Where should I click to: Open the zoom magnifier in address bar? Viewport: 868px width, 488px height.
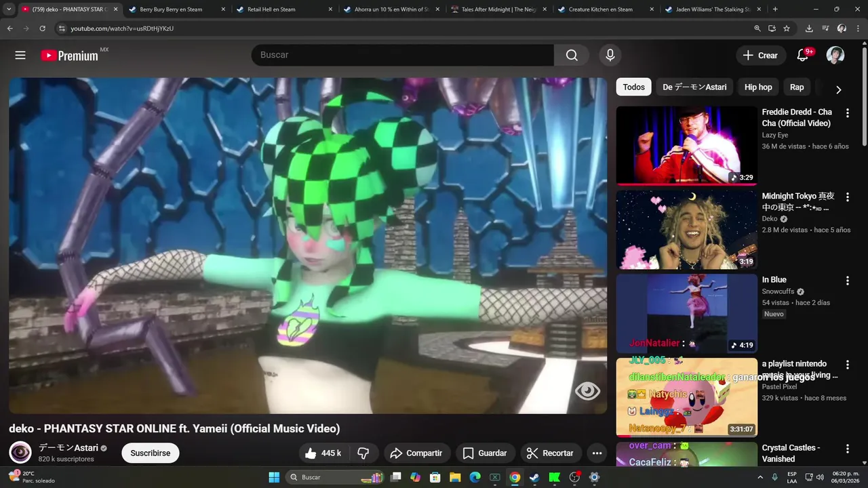coord(757,28)
